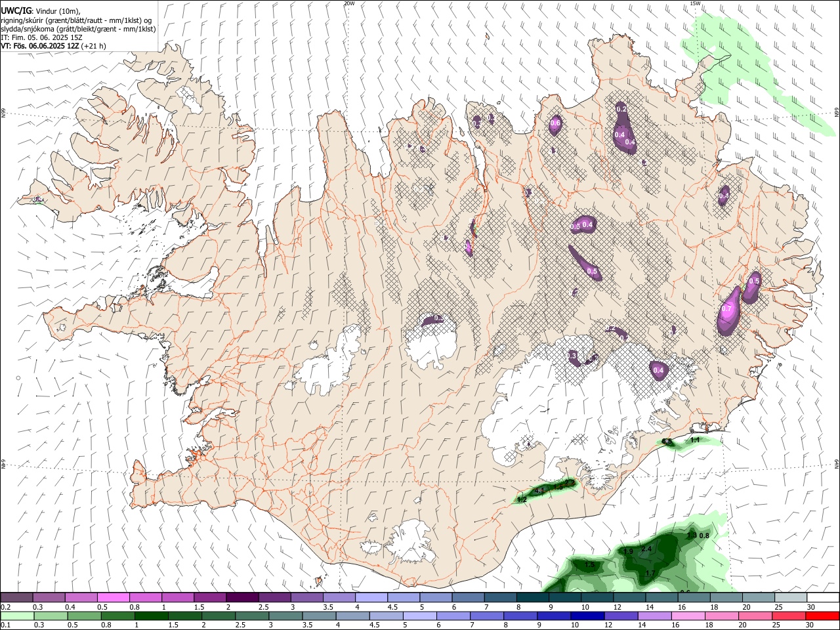
Task: Pick the red 30 swatch in the lower legend row
Action: pyautogui.click(x=823, y=616)
